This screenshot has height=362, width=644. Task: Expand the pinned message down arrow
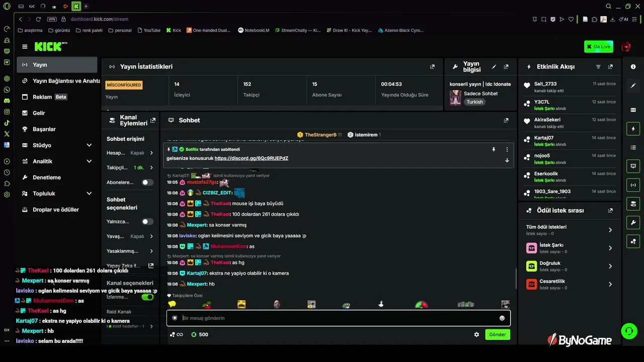pos(507,160)
